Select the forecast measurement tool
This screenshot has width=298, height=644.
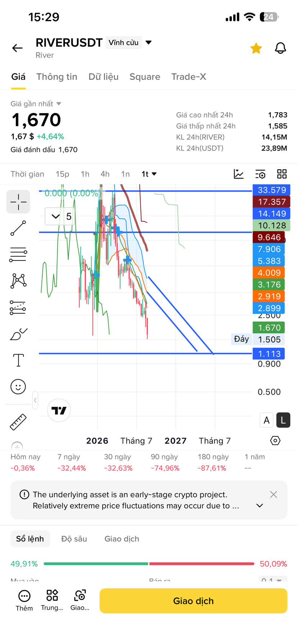(x=18, y=308)
